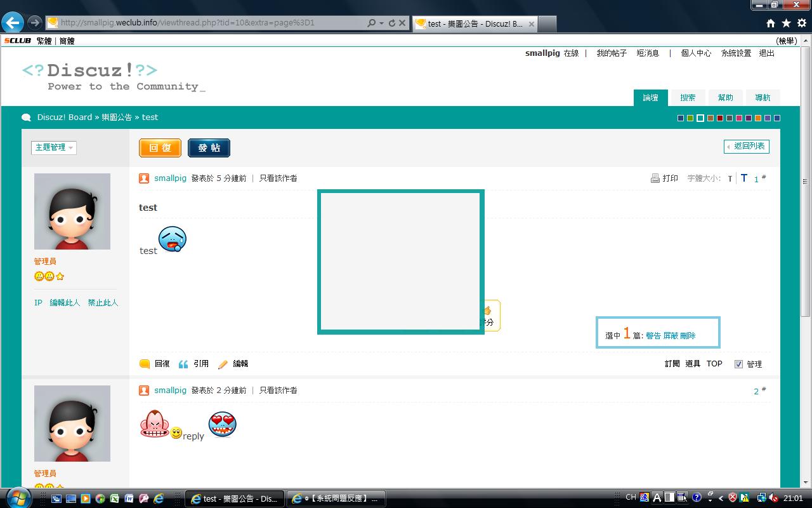Click the 訂閱 link on first post
This screenshot has width=812, height=508.
[x=672, y=364]
